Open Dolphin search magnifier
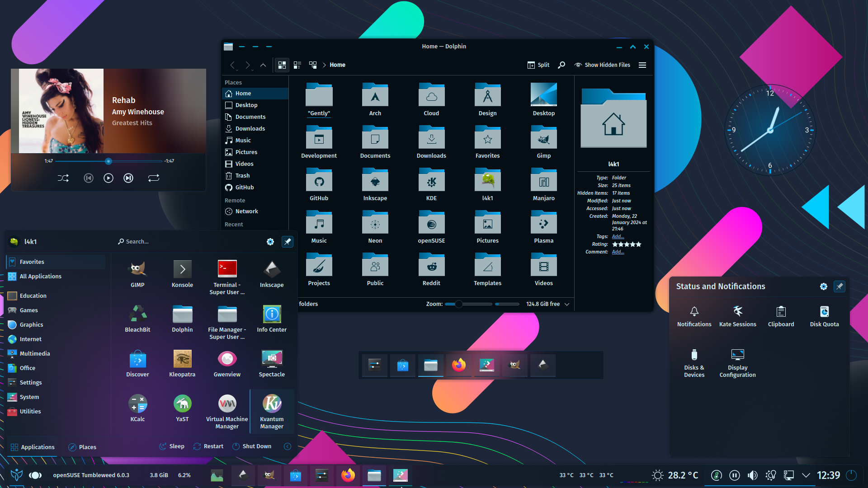Viewport: 868px width, 488px height. tap(561, 65)
